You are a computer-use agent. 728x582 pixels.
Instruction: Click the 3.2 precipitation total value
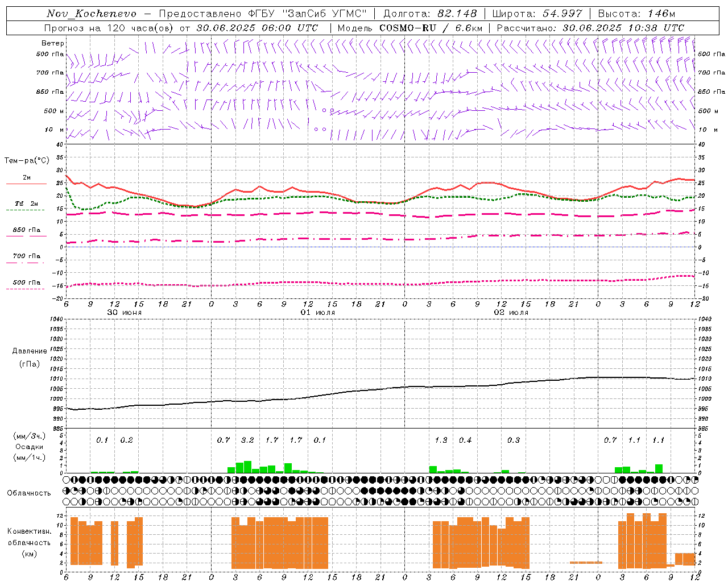(247, 440)
